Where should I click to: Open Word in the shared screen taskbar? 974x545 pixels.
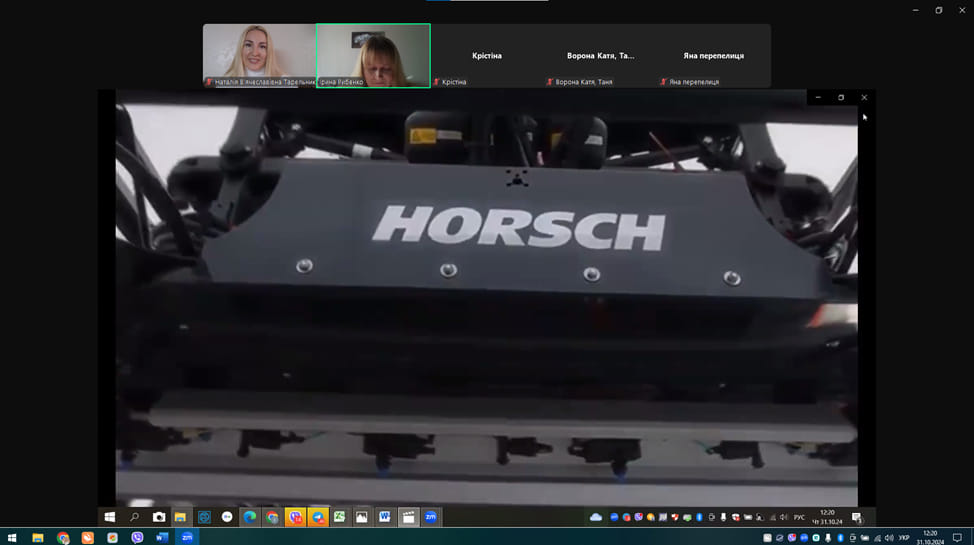pyautogui.click(x=385, y=517)
